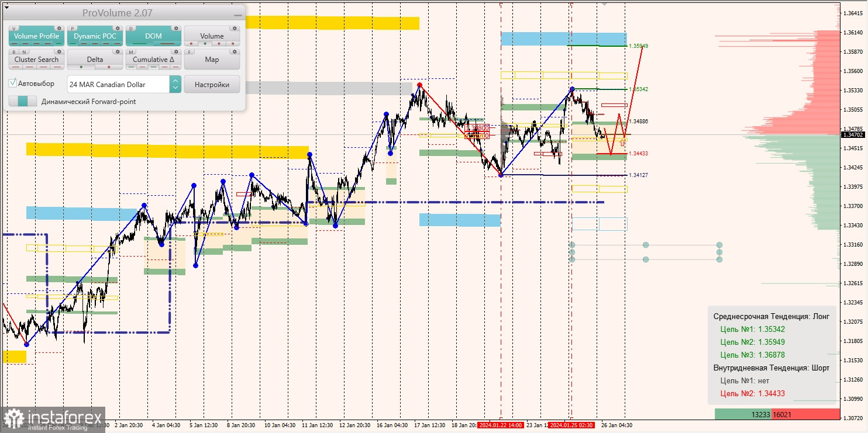The height and width of the screenshot is (433, 868).
Task: Click the D hotkey badge on DOM
Action: (x=131, y=29)
